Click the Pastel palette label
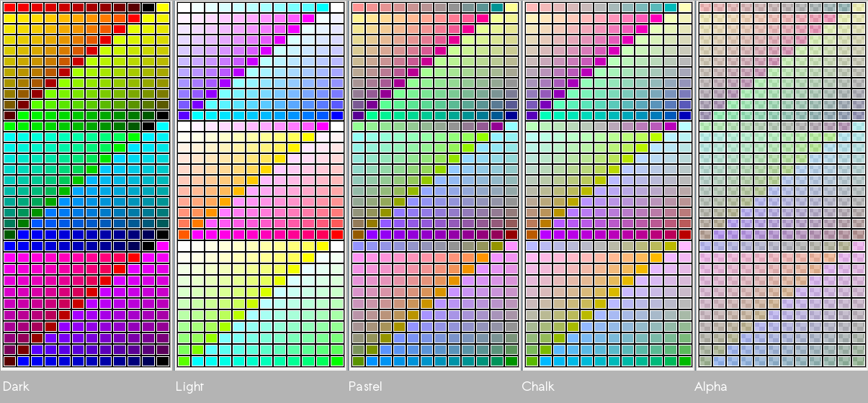Viewport: 868px width, 403px height. click(x=365, y=387)
